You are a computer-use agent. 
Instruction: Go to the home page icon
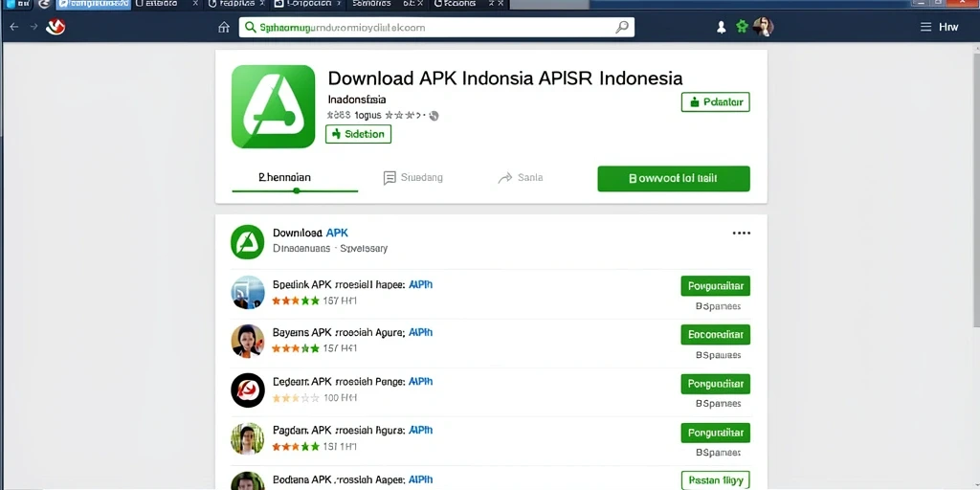tap(224, 27)
